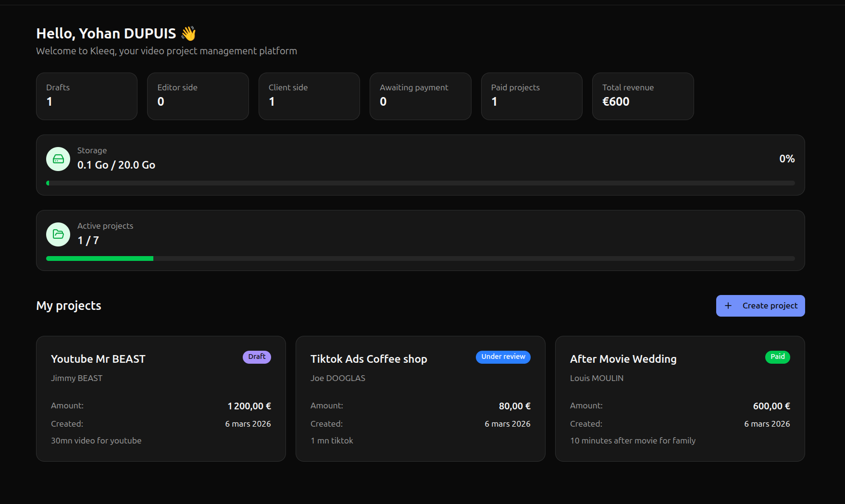Open the Awaiting payment stat card

pos(420,96)
